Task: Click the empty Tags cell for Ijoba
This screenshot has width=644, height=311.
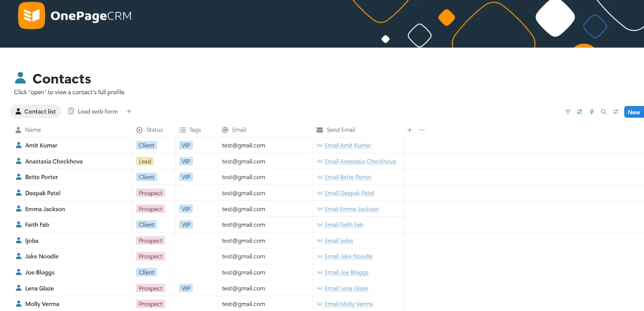Action: coord(197,241)
